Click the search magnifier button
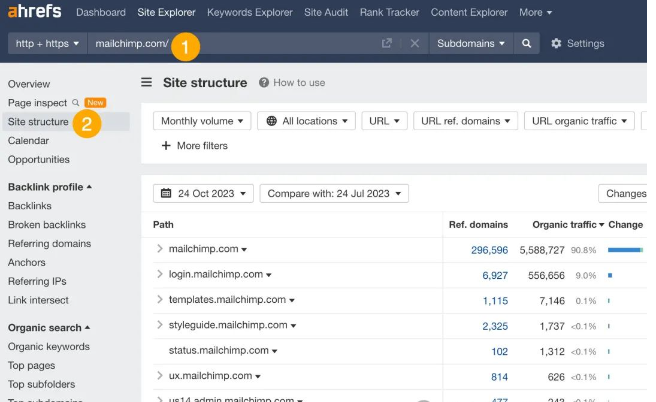The height and width of the screenshot is (402, 656). tap(526, 44)
